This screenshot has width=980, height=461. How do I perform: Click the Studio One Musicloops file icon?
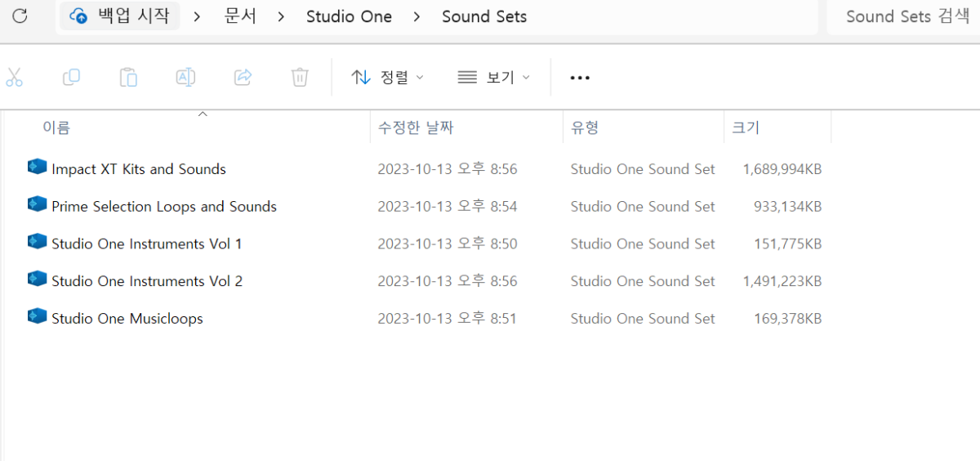37,316
